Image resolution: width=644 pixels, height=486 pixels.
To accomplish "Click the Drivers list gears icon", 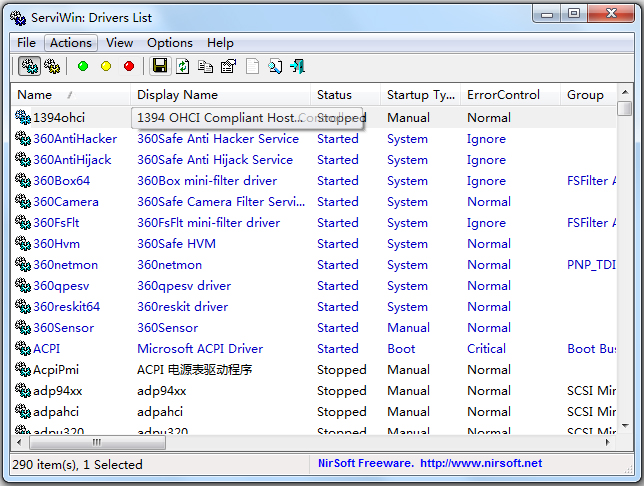I will [29, 66].
